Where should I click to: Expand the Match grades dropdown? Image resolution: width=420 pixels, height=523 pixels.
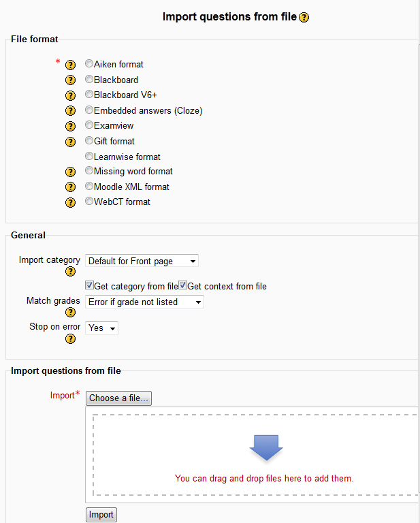click(x=144, y=302)
